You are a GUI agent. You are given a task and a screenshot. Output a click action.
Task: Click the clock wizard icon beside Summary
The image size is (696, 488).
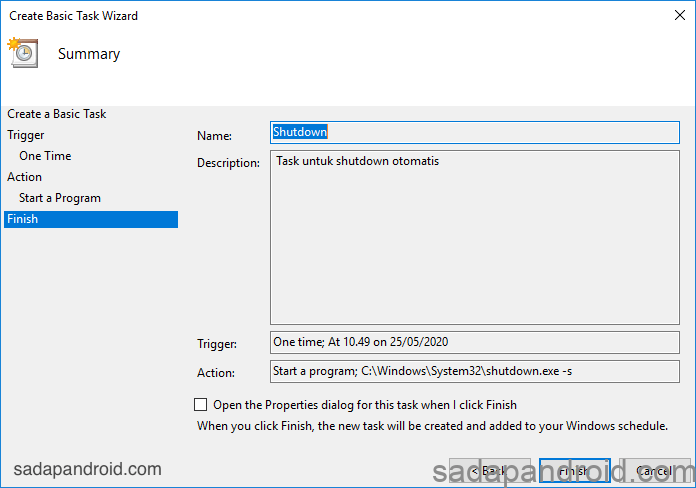pos(22,53)
